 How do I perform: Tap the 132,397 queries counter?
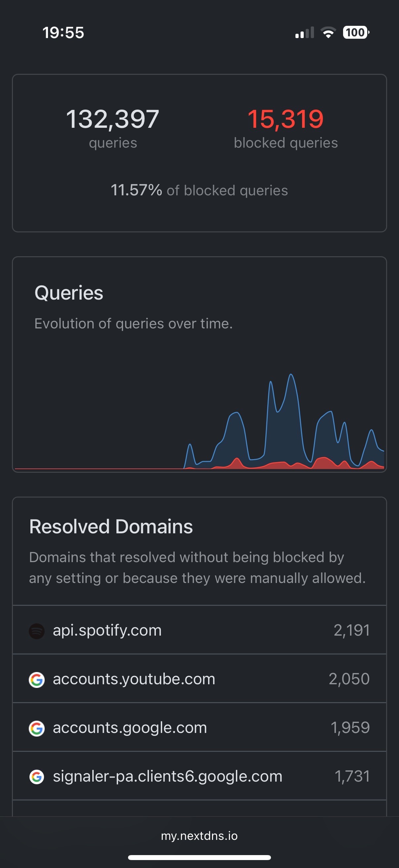pos(113,128)
